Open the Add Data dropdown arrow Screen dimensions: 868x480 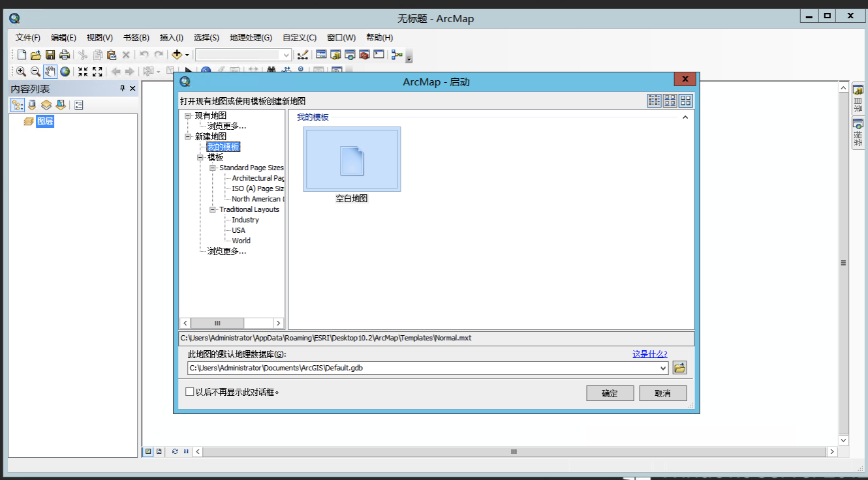[187, 55]
